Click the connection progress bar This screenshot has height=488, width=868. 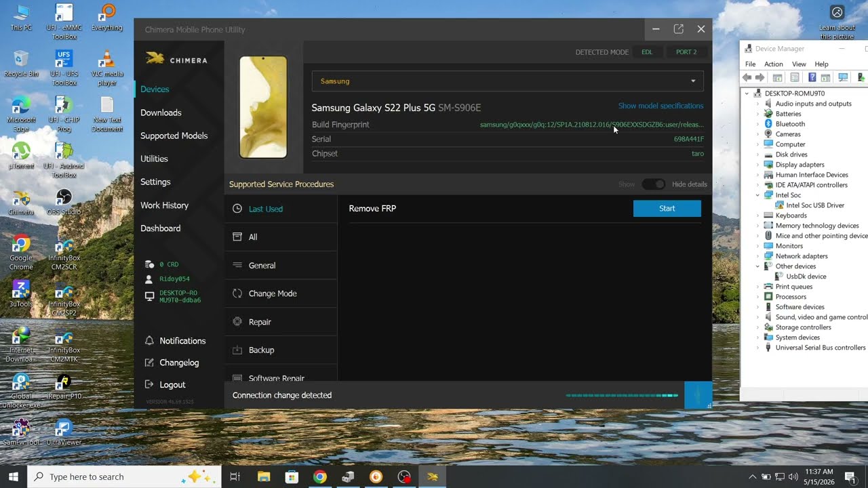point(622,395)
